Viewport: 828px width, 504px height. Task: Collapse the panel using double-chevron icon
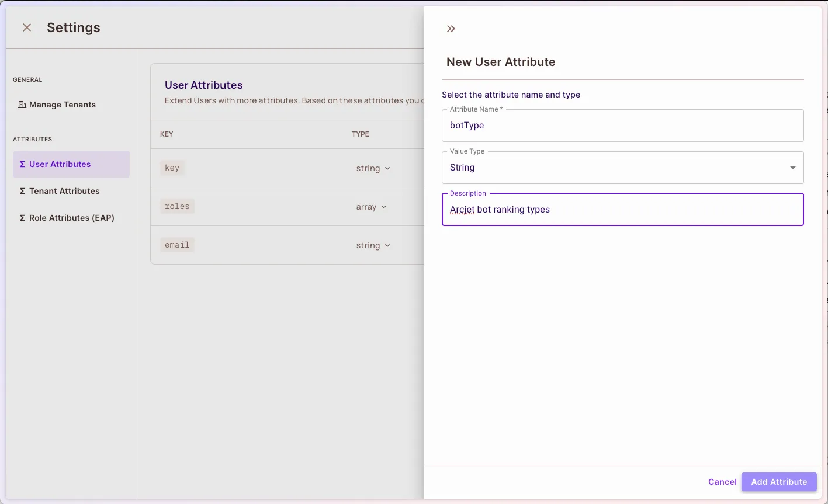tap(451, 29)
